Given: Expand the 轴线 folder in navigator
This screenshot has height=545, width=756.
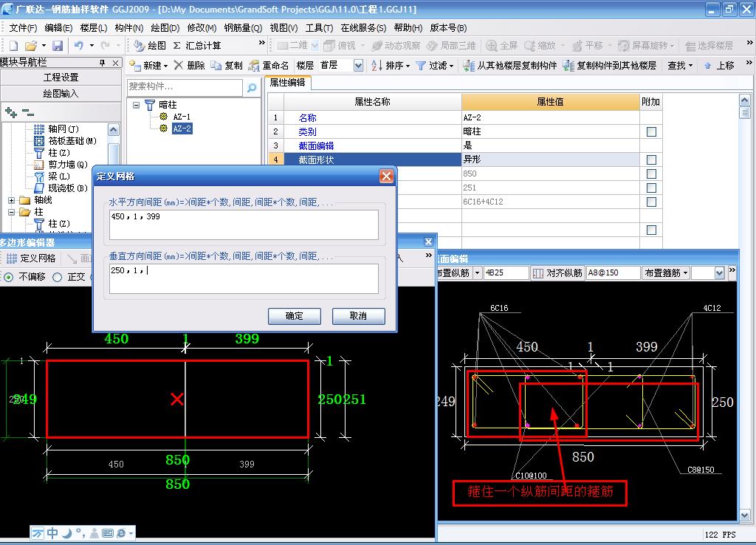Looking at the screenshot, I should pyautogui.click(x=12, y=200).
